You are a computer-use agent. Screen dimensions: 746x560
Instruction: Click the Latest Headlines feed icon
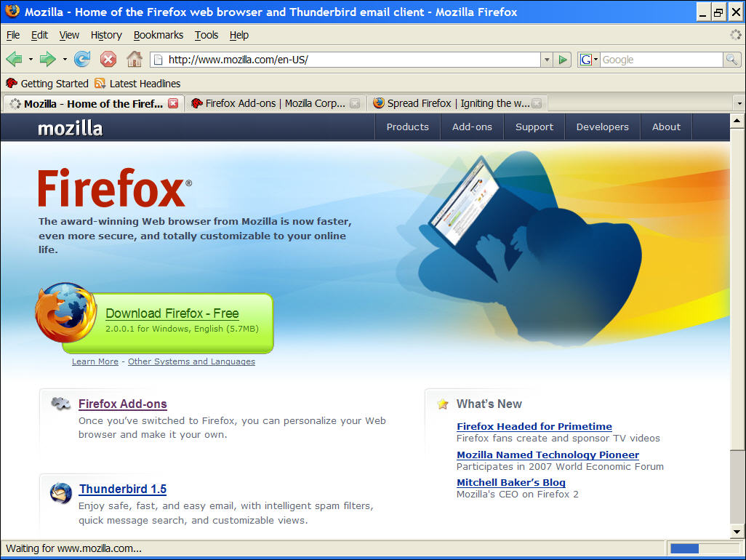click(x=100, y=83)
